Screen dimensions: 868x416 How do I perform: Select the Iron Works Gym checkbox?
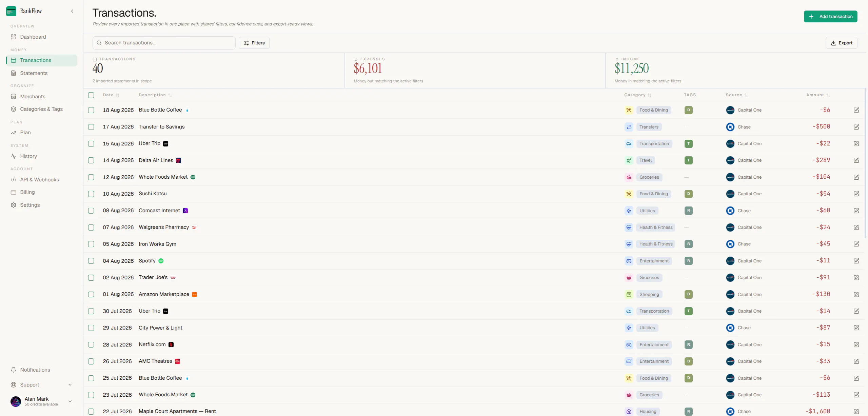[91, 244]
